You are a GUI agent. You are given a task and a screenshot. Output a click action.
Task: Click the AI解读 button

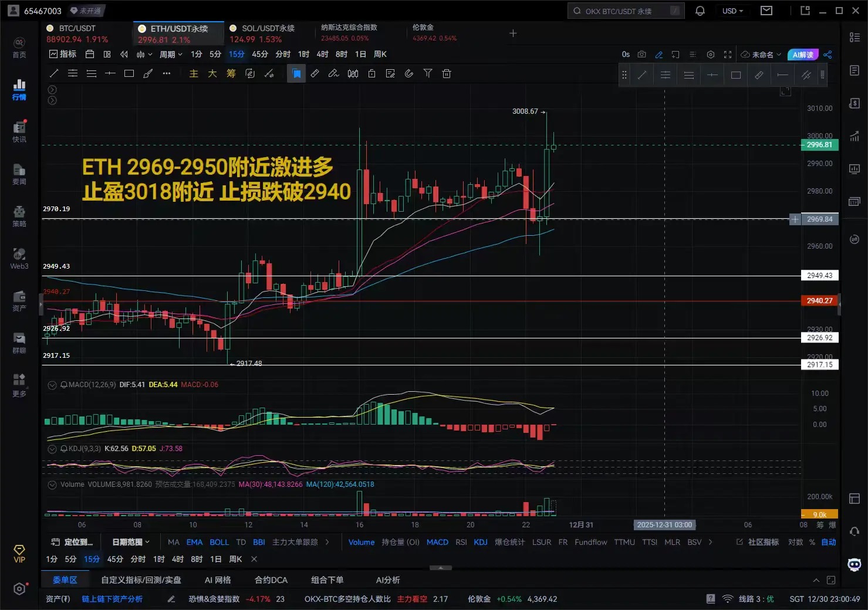803,55
